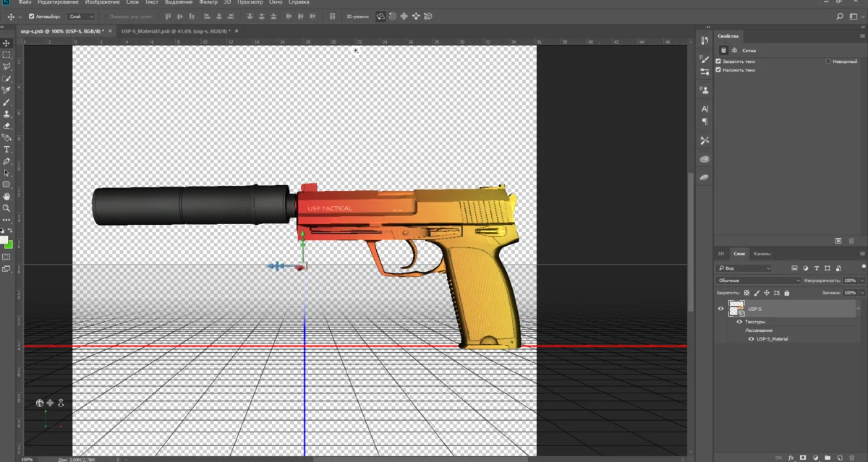Open the Paragraph panel icon

coord(705,122)
